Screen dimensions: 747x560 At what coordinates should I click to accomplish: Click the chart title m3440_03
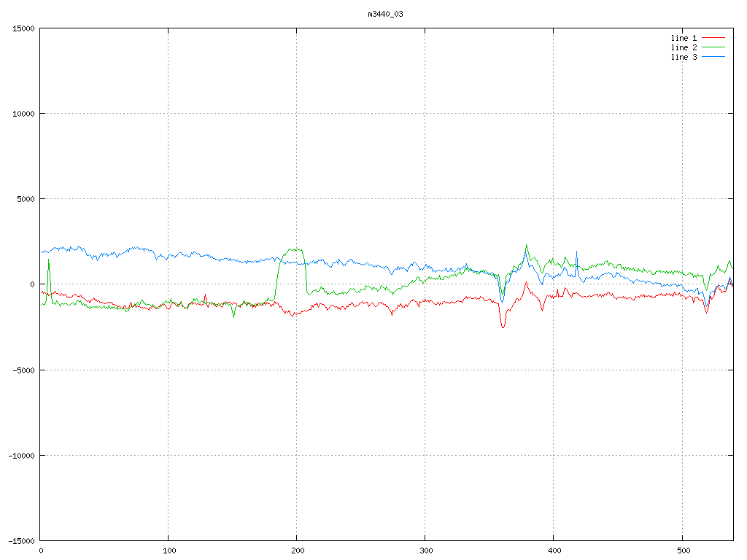385,15
